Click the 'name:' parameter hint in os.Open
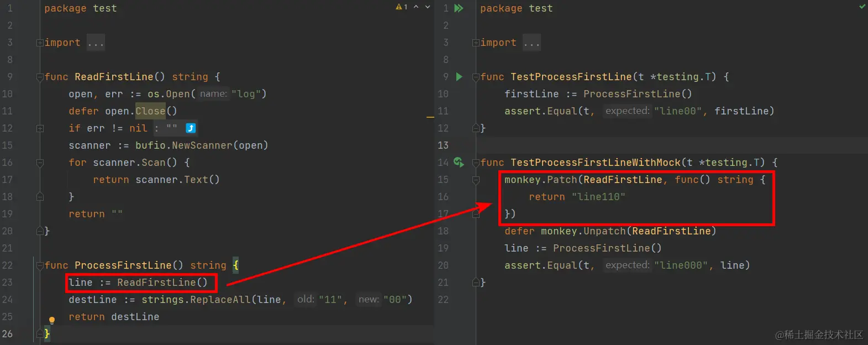Screen dimensions: 868x345 213,94
